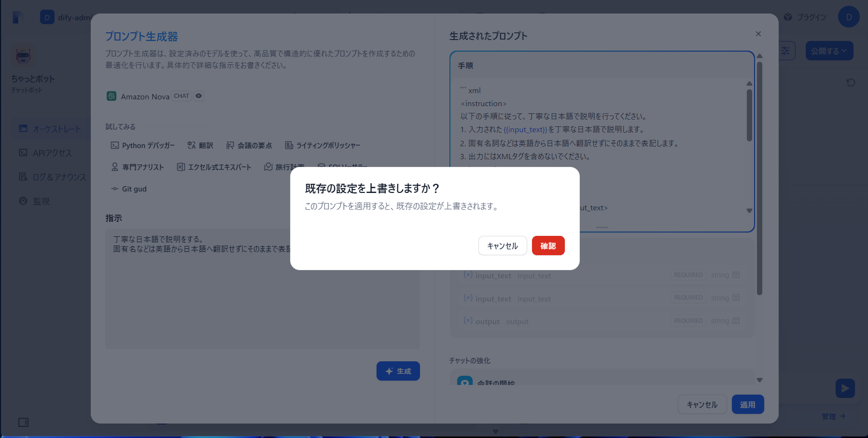Click the second input_text variable row

(602, 299)
